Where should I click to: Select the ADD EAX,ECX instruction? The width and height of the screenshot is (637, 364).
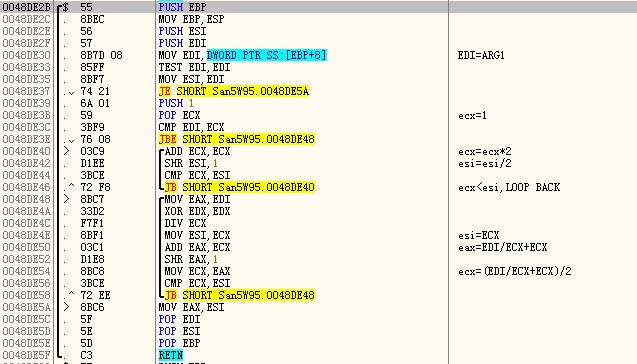coord(197,247)
